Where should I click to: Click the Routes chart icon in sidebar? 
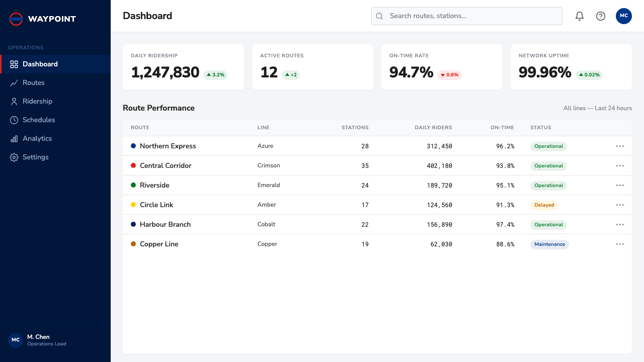[x=14, y=82]
